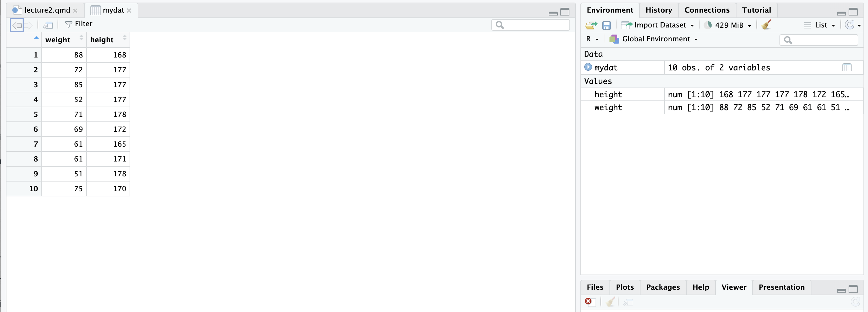Clear environment objects with the broom icon
This screenshot has width=868, height=312.
tap(766, 25)
